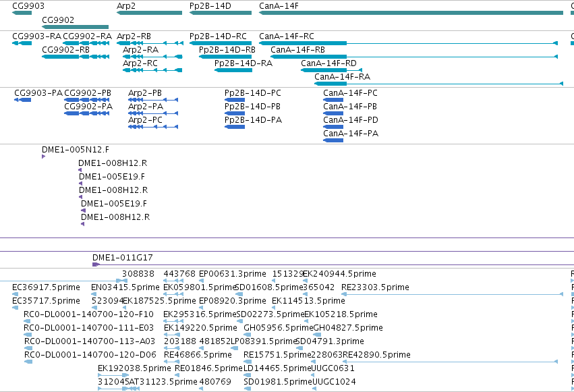Select EST SD01981.5prime
This screenshot has height=392, width=574.
click(x=248, y=389)
